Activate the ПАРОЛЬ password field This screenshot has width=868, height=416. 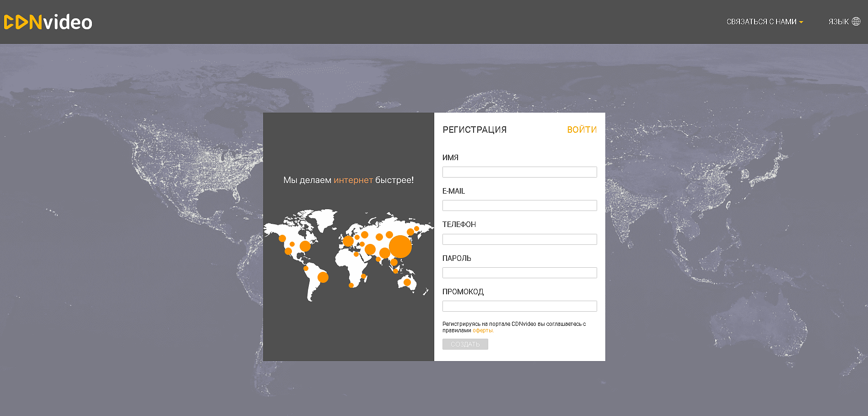pos(519,273)
